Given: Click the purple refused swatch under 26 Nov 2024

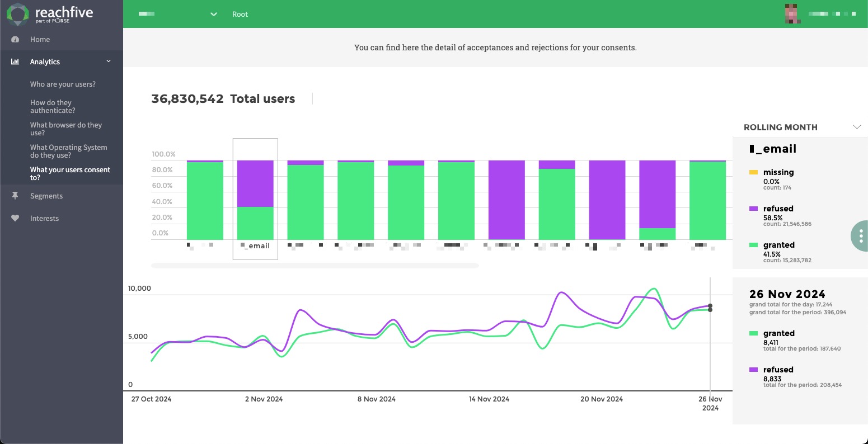Looking at the screenshot, I should pyautogui.click(x=754, y=370).
